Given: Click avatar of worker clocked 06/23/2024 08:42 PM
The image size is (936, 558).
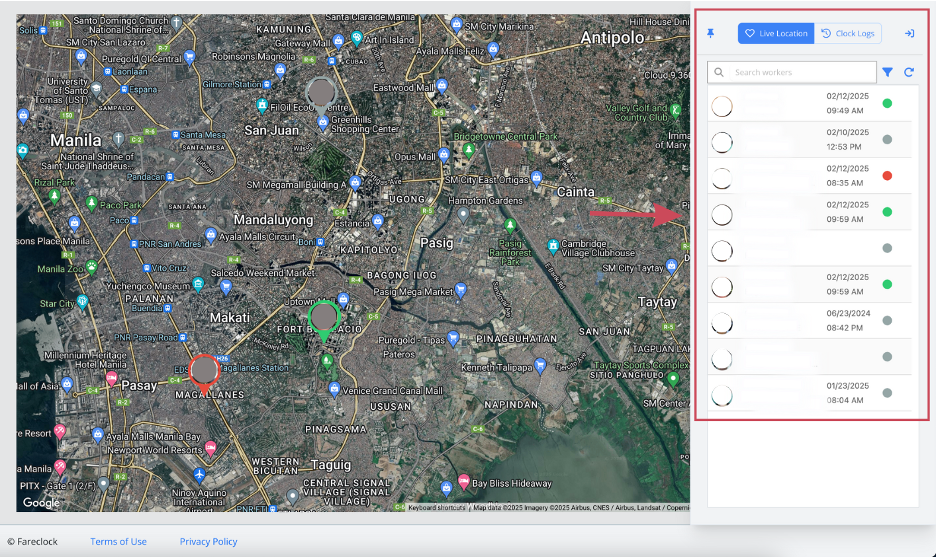Looking at the screenshot, I should click(722, 323).
